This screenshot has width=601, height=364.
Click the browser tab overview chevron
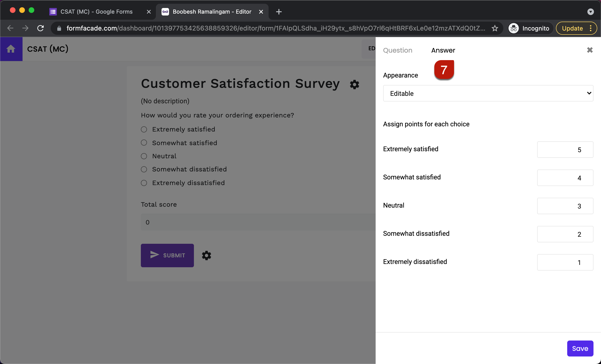[590, 12]
